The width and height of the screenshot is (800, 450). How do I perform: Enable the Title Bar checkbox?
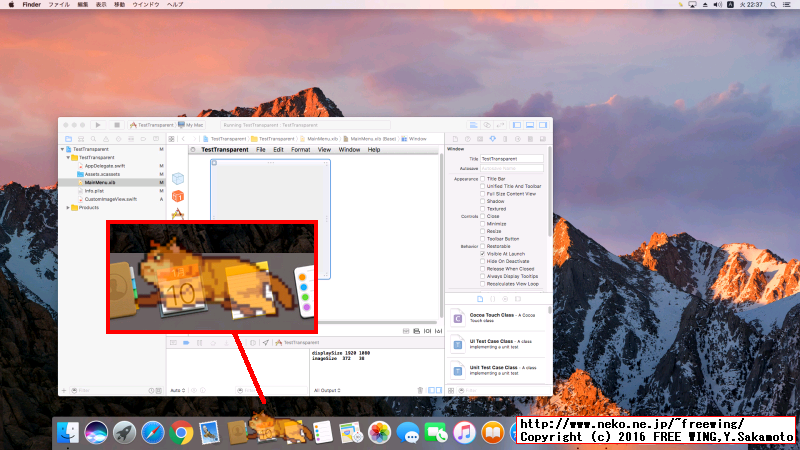(x=482, y=179)
